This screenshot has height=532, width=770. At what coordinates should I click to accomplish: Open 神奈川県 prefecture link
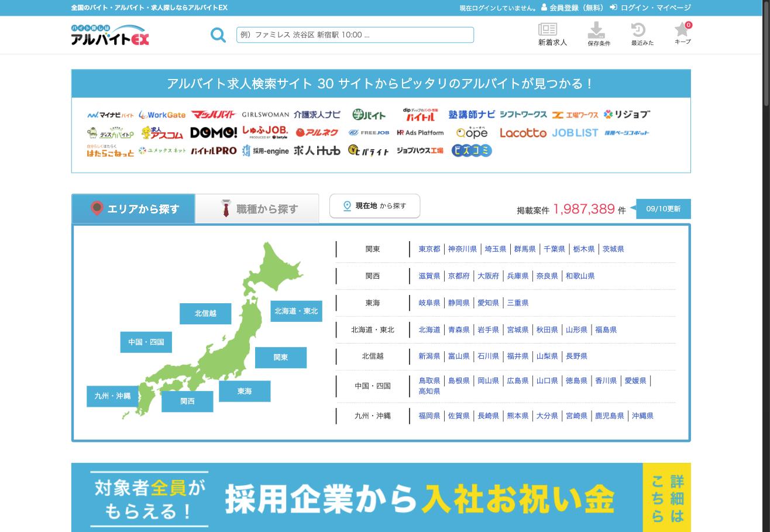462,249
